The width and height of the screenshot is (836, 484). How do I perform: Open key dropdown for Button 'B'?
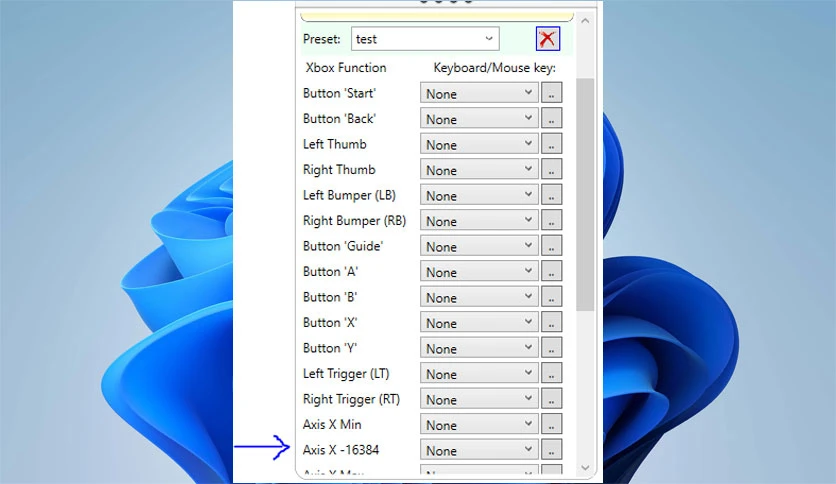[479, 298]
